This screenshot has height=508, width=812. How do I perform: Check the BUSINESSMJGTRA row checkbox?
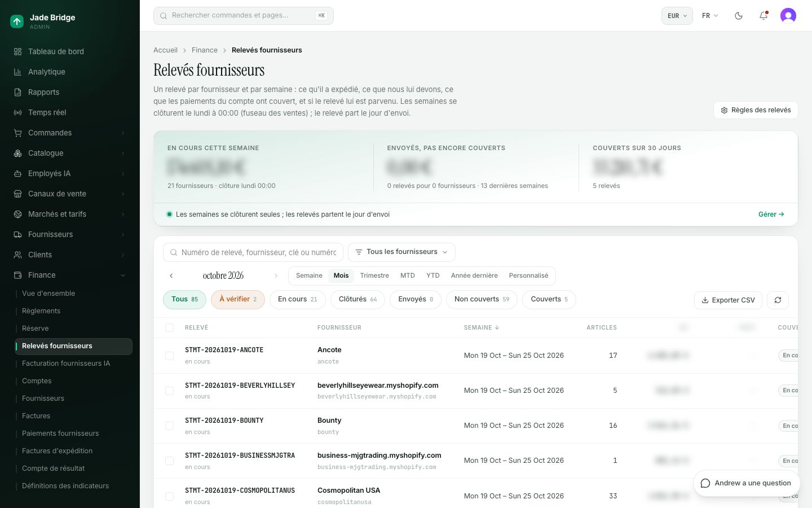(169, 461)
